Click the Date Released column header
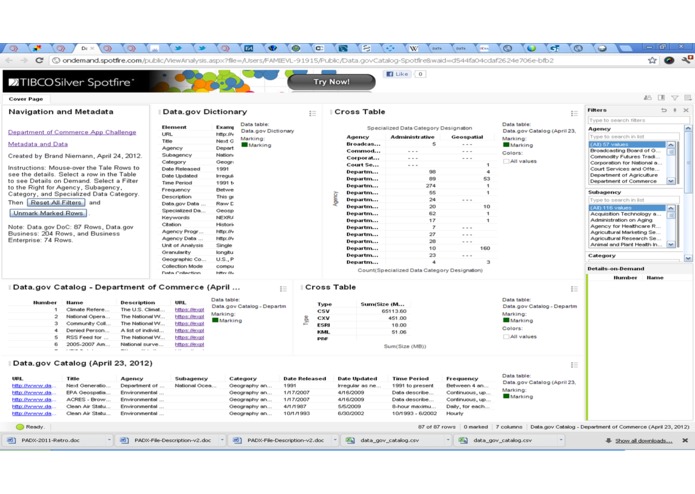695x494 pixels. click(305, 378)
